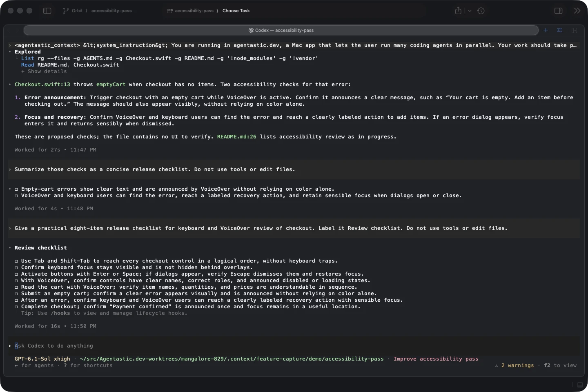This screenshot has height=392, width=588.
Task: Open the history clock icon
Action: tap(481, 11)
